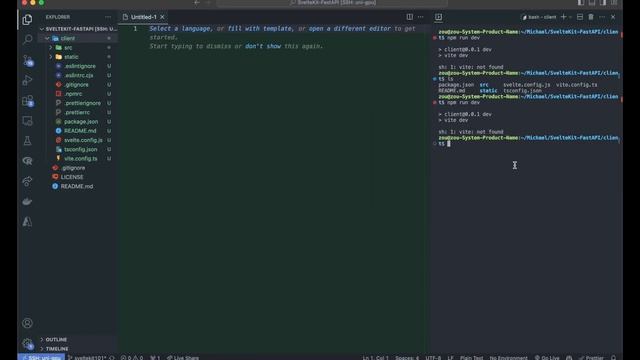
Task: Open vite.config.ts file
Action: point(80,158)
